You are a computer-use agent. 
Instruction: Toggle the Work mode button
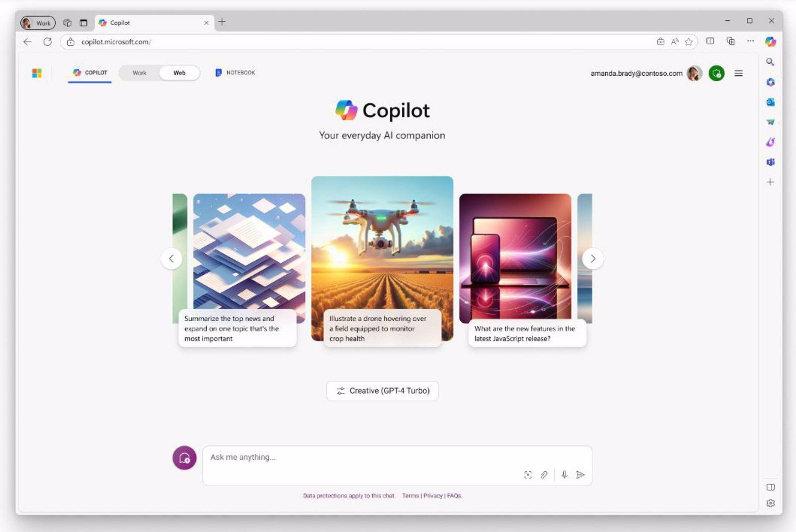click(x=139, y=73)
